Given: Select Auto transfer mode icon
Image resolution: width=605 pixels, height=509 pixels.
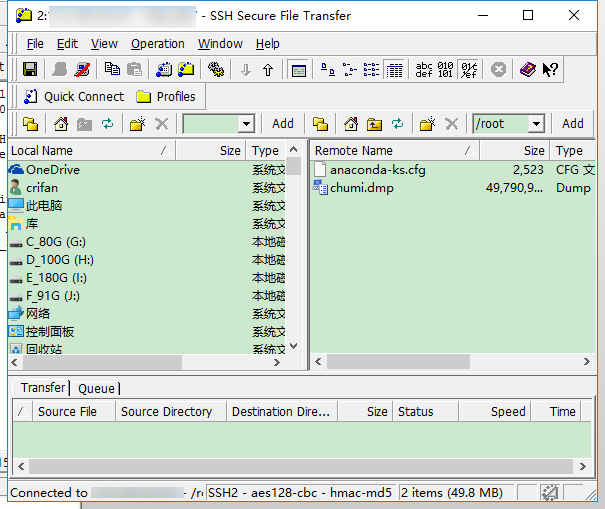Looking at the screenshot, I should click(x=469, y=70).
